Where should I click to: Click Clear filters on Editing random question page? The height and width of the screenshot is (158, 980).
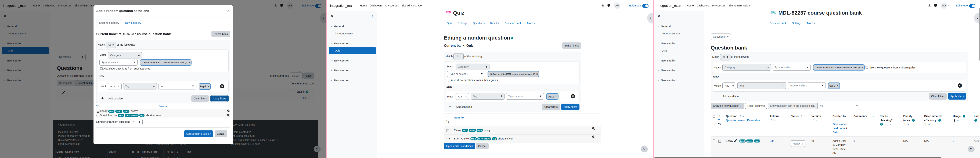click(551, 107)
